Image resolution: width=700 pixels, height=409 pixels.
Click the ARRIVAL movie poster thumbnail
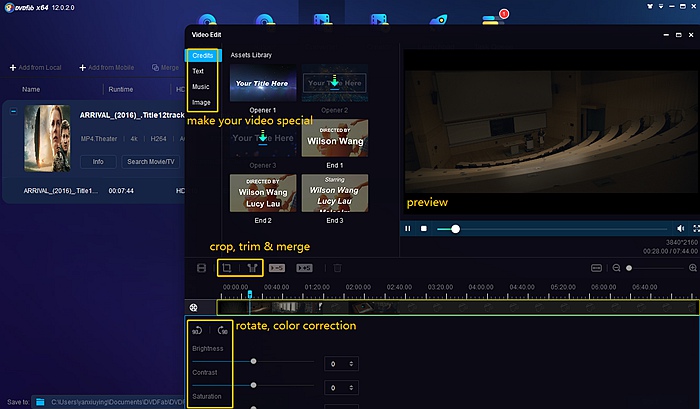[x=47, y=138]
